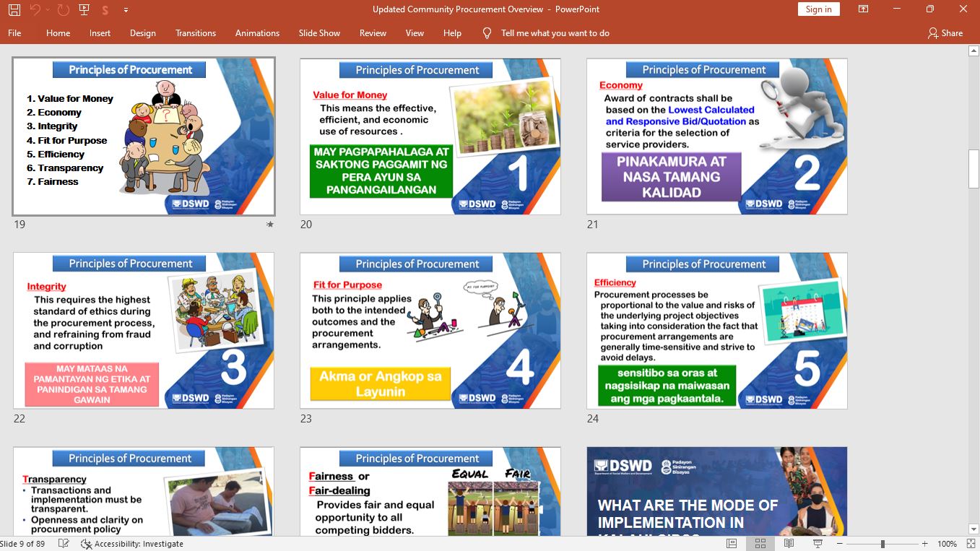Select the Fairness or Fair-dealing slide

tap(430, 491)
